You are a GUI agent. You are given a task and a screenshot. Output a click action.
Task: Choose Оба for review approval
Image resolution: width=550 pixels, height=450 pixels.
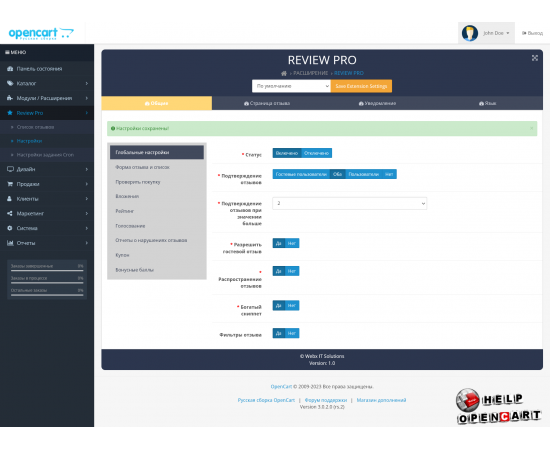[x=337, y=174]
